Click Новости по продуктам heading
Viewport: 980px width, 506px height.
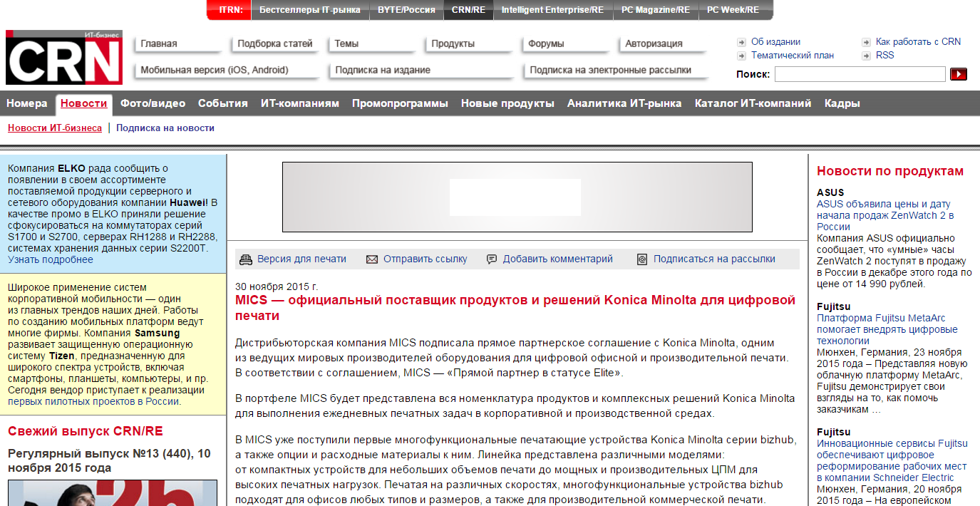click(x=890, y=171)
